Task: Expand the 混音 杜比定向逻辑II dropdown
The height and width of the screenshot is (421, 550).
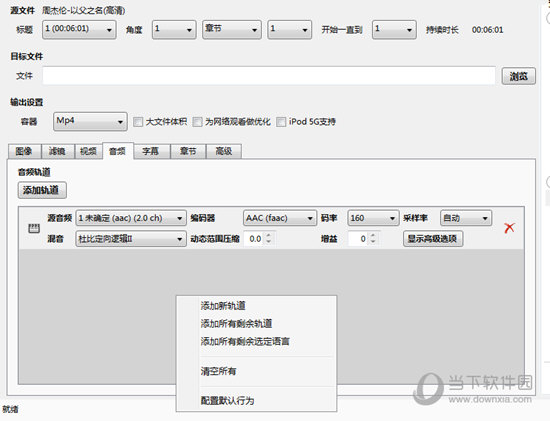Action: pos(131,239)
